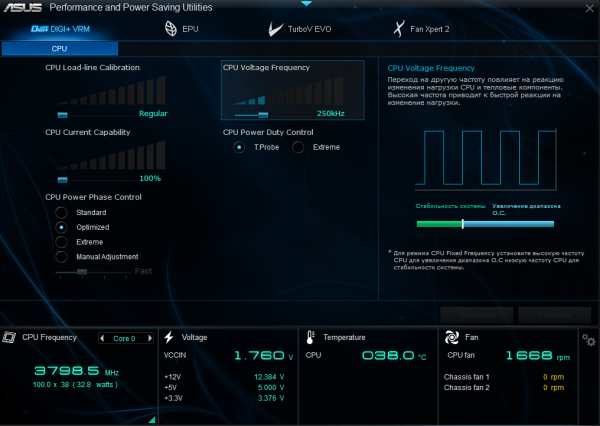This screenshot has height=426, width=600.
Task: Select Optimized power phase control
Action: [x=61, y=227]
